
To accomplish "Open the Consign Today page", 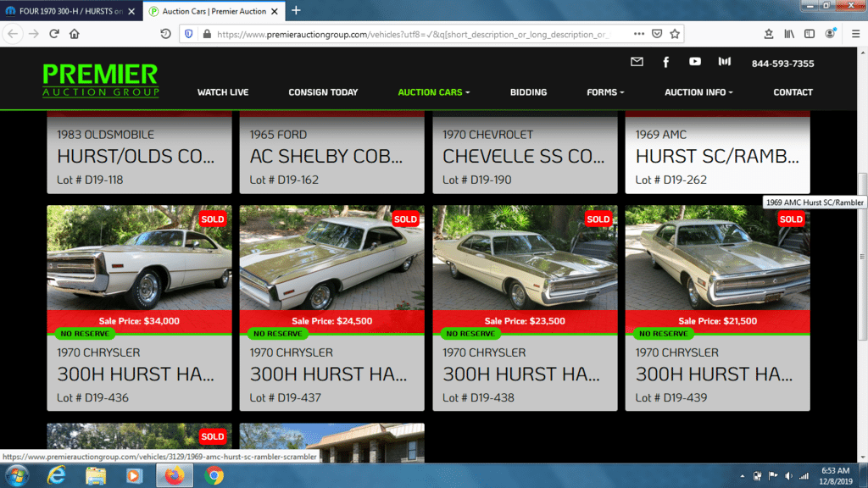I will [x=323, y=92].
